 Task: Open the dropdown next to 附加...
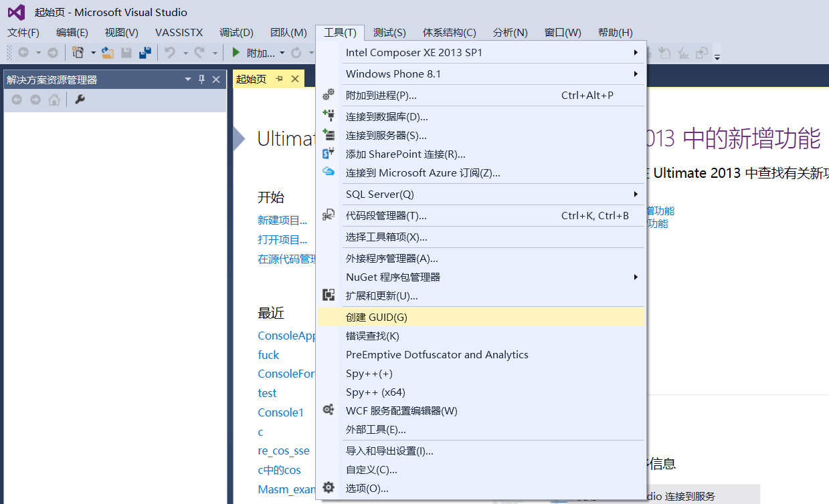[x=282, y=53]
